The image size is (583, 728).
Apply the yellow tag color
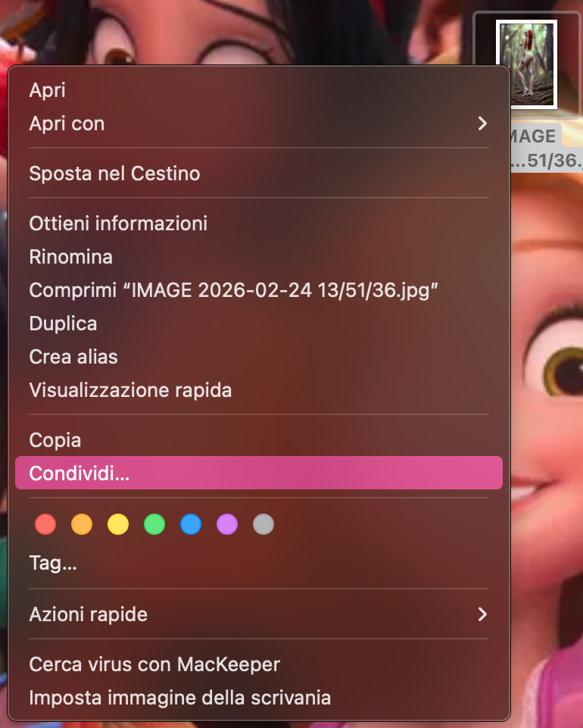tap(118, 525)
